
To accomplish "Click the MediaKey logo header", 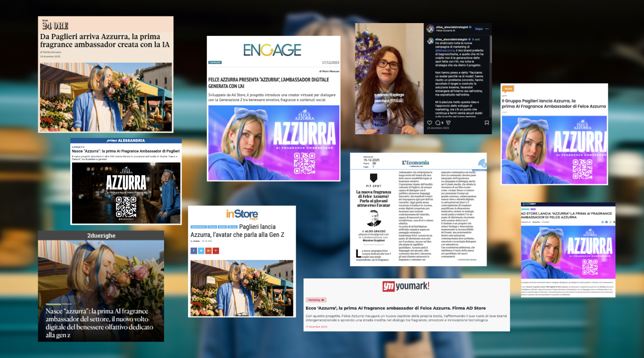I will 529,204.
